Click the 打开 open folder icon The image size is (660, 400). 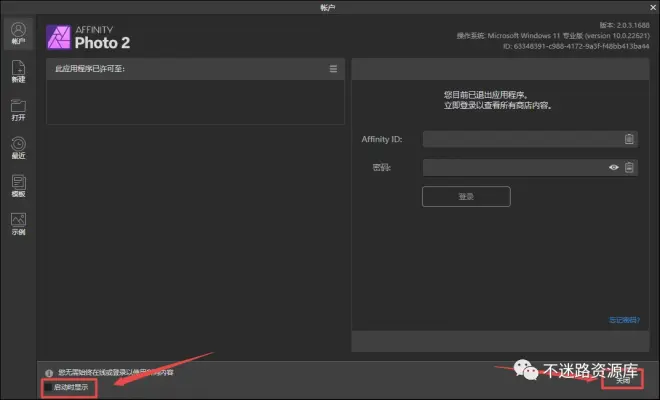[x=18, y=109]
